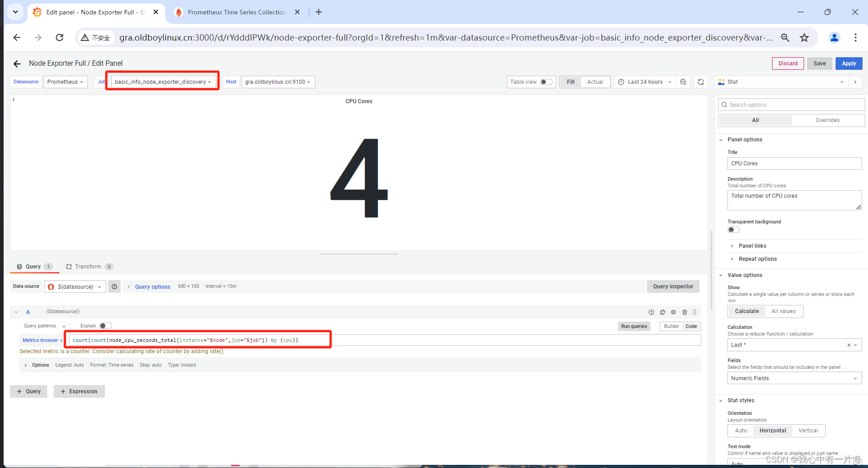Clear the Last calculation selection
868x468 pixels.
(849, 345)
